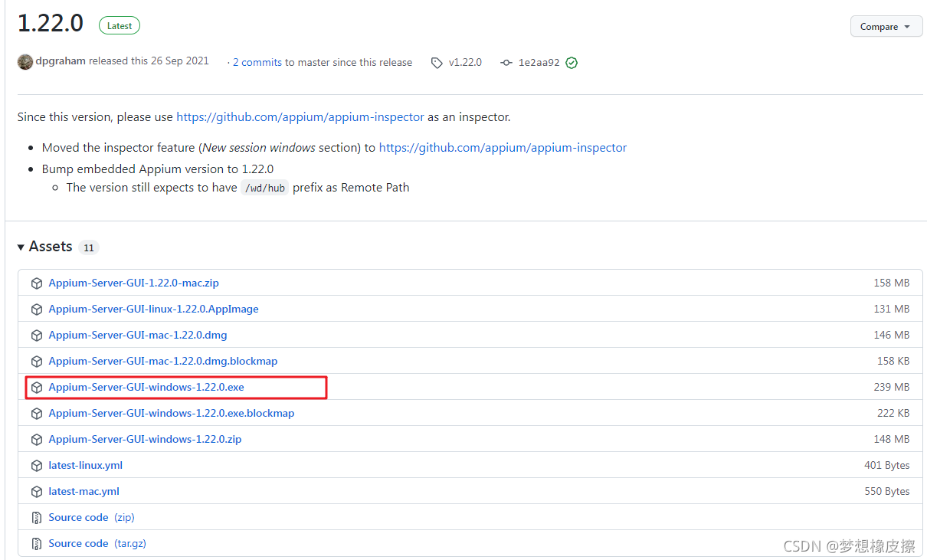The width and height of the screenshot is (927, 560).
Task: Click the 158 MB file size
Action: tap(892, 283)
